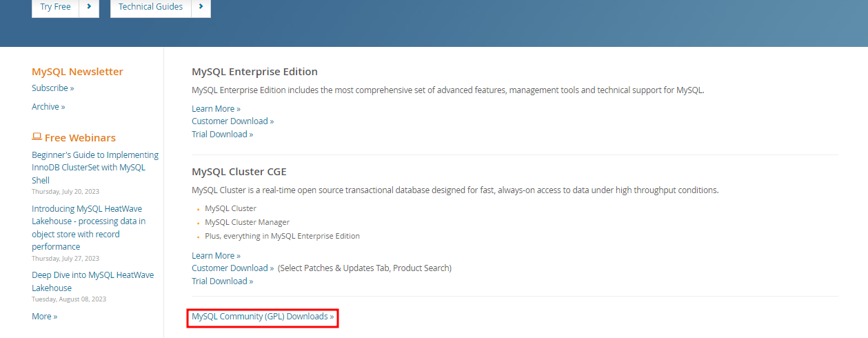Click the laptop icon beside Free Webinars

[x=37, y=137]
